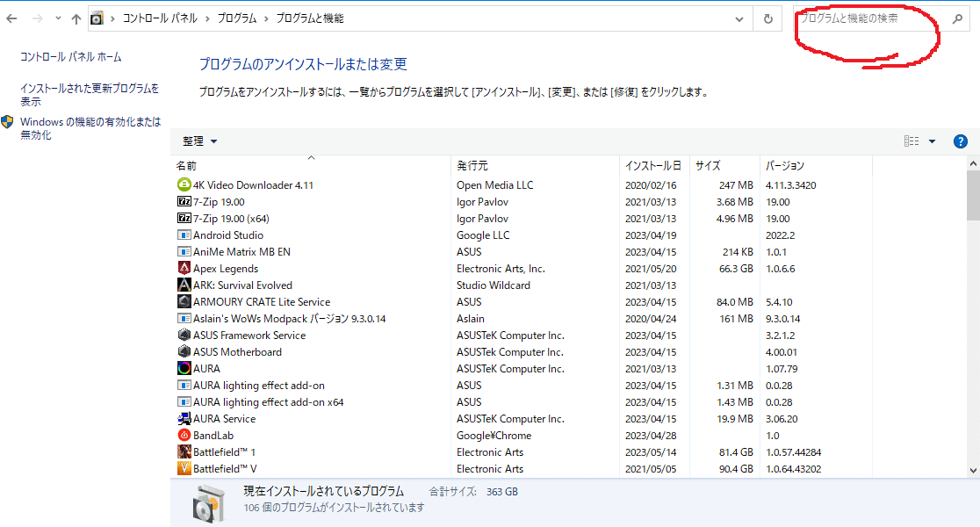Click the プログラム breadcrumb

[237, 18]
